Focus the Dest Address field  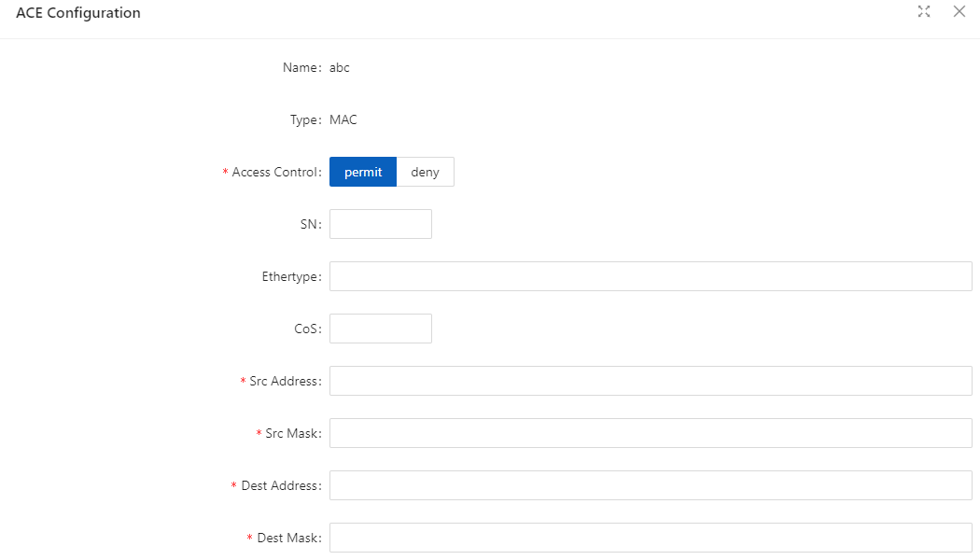651,485
